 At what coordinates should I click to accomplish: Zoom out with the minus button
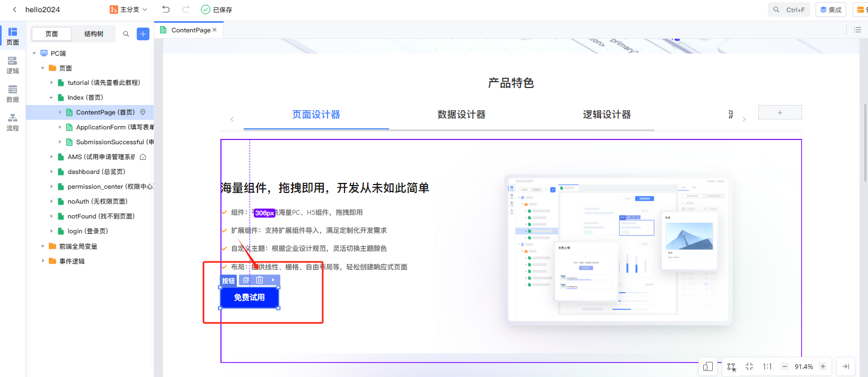(785, 366)
